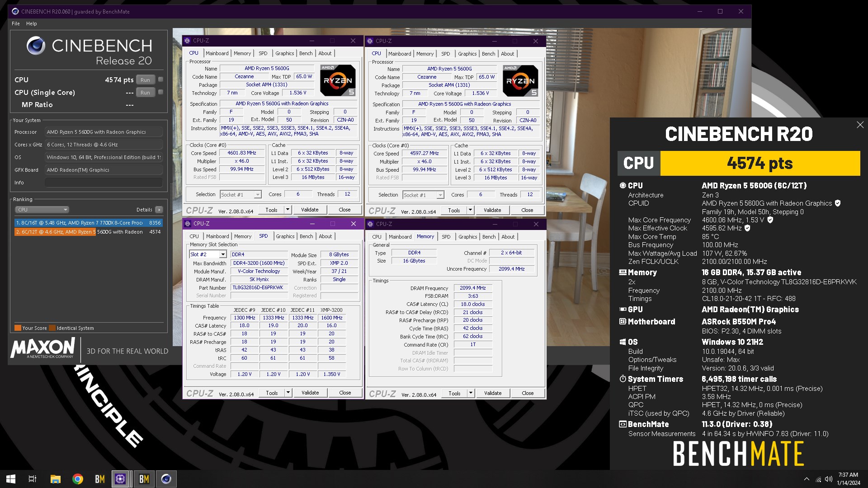868x488 pixels.
Task: Open File Explorer from taskbar
Action: (x=55, y=479)
